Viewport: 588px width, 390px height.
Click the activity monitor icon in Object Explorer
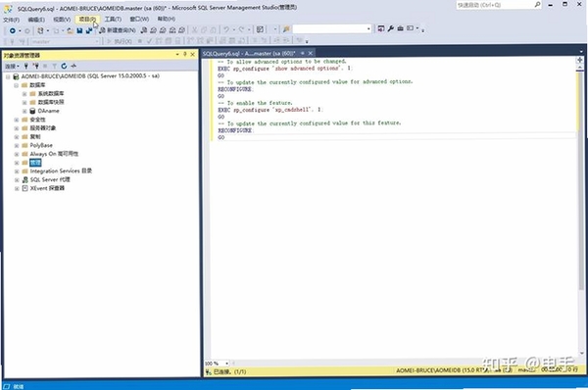pyautogui.click(x=73, y=66)
